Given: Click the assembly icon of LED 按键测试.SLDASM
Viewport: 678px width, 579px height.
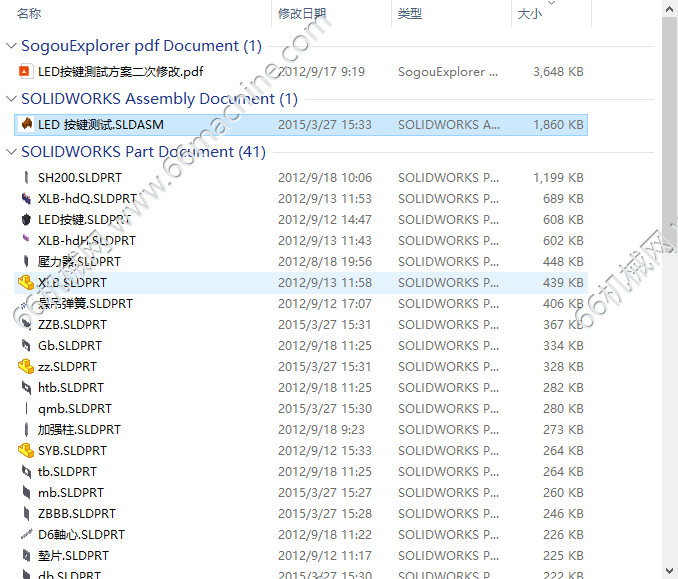Looking at the screenshot, I should click(27, 125).
